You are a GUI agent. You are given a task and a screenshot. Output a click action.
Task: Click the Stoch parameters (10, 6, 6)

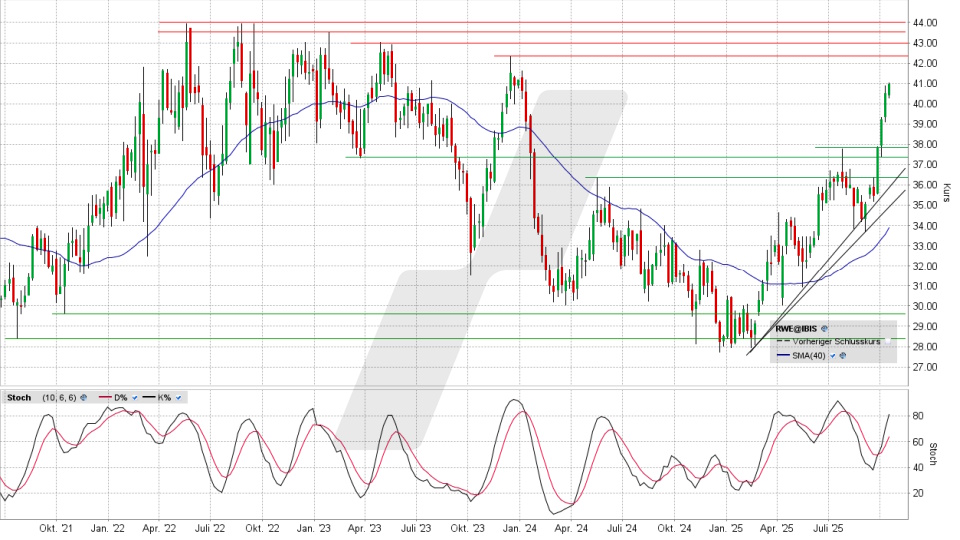click(x=57, y=397)
